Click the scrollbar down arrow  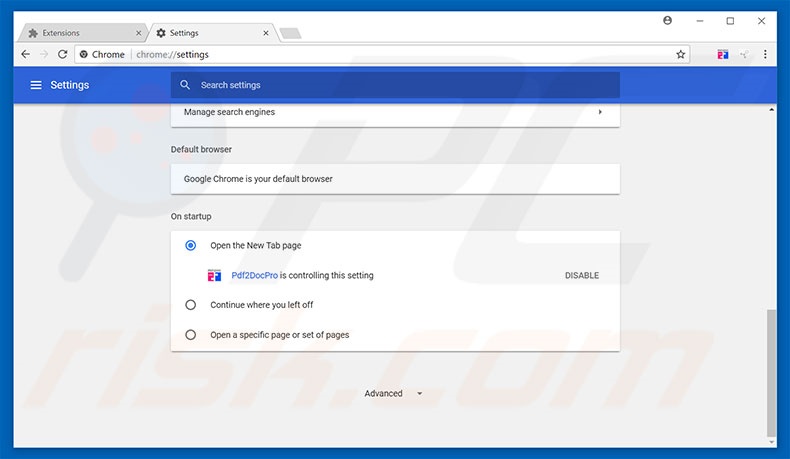[771, 442]
